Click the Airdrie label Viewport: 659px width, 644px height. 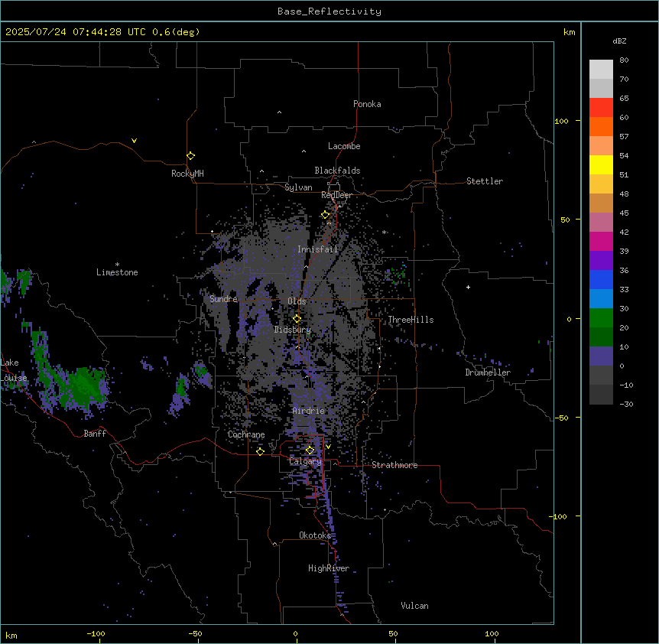pos(309,411)
